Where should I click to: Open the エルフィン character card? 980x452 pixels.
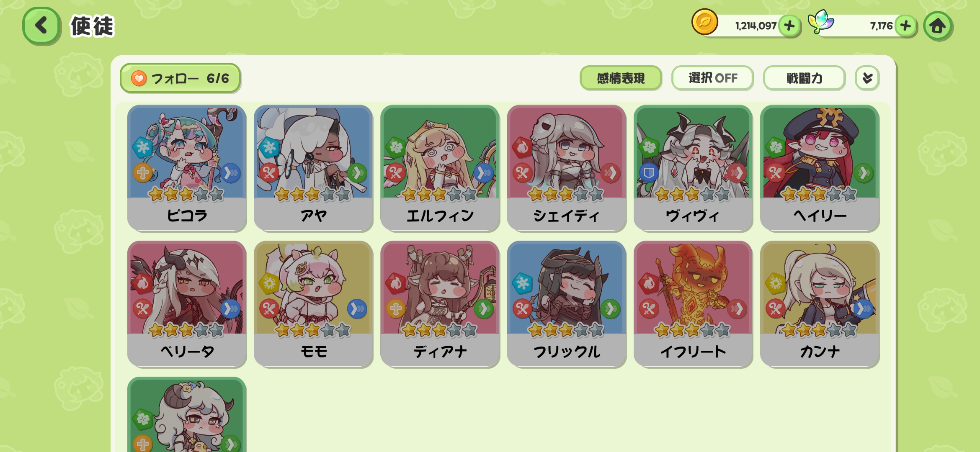[440, 167]
